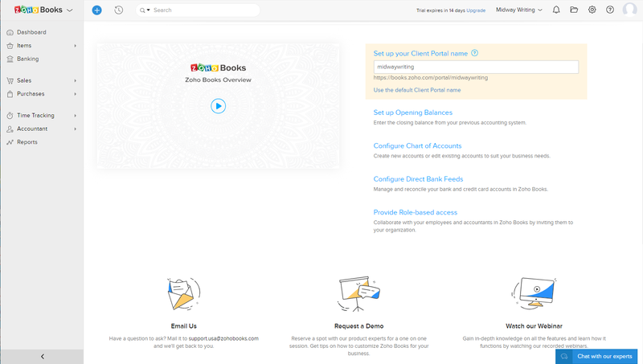Click the Zoho Books logo

(38, 10)
